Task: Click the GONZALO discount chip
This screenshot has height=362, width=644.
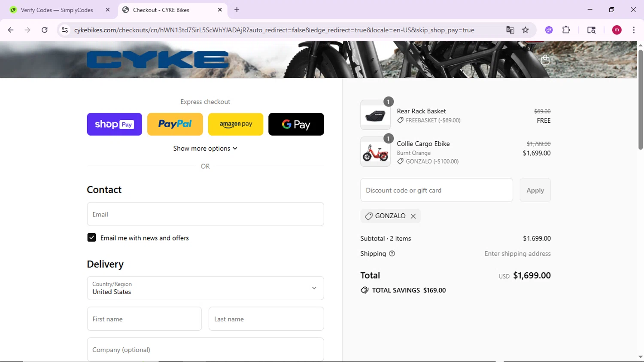Action: (390, 216)
